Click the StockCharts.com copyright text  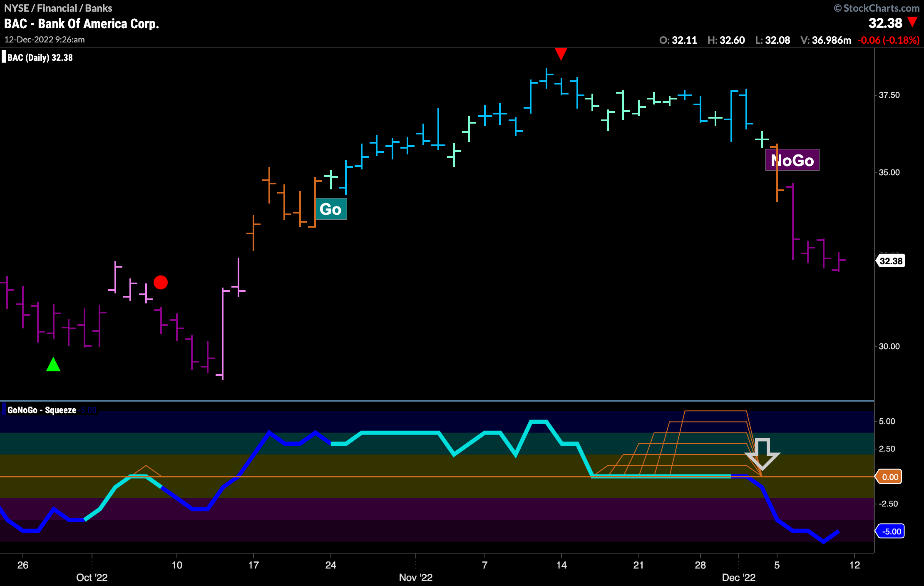(877, 8)
